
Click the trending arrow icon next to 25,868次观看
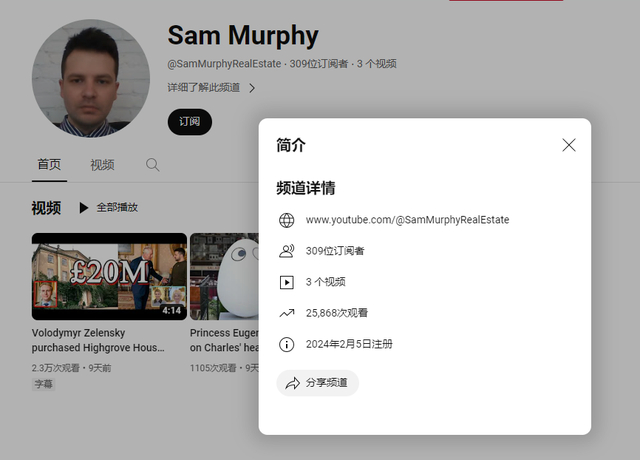pos(287,313)
